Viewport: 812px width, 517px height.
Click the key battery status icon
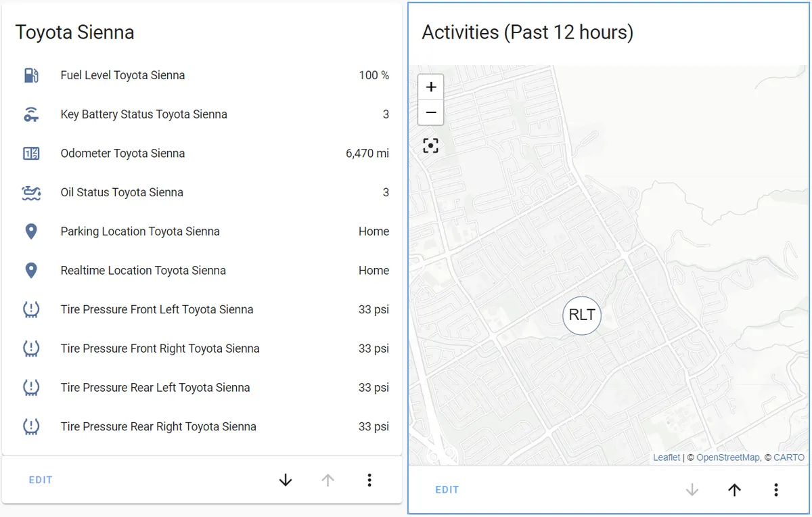tap(31, 114)
